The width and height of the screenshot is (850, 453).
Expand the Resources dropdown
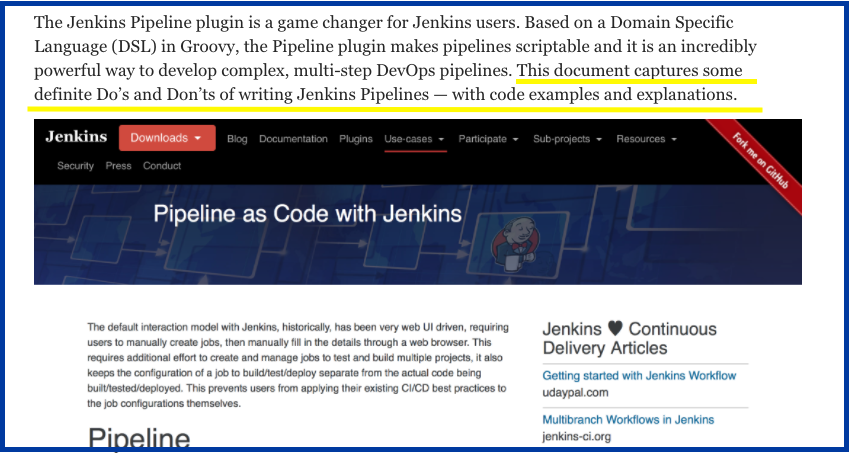point(646,139)
